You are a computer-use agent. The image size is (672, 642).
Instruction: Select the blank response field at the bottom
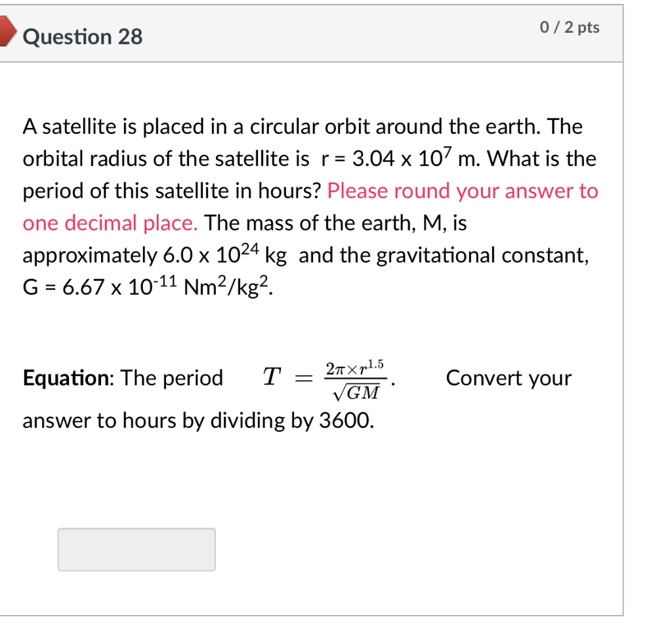[136, 549]
